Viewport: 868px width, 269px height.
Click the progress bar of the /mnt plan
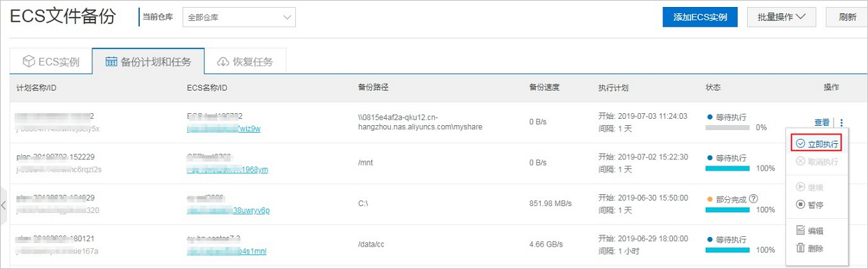click(x=727, y=168)
